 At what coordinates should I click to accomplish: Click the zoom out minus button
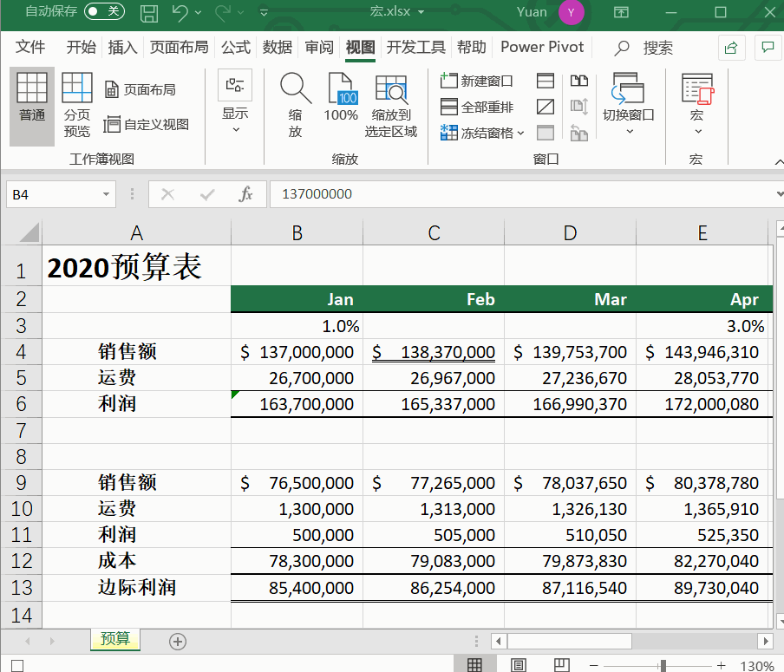(593, 666)
